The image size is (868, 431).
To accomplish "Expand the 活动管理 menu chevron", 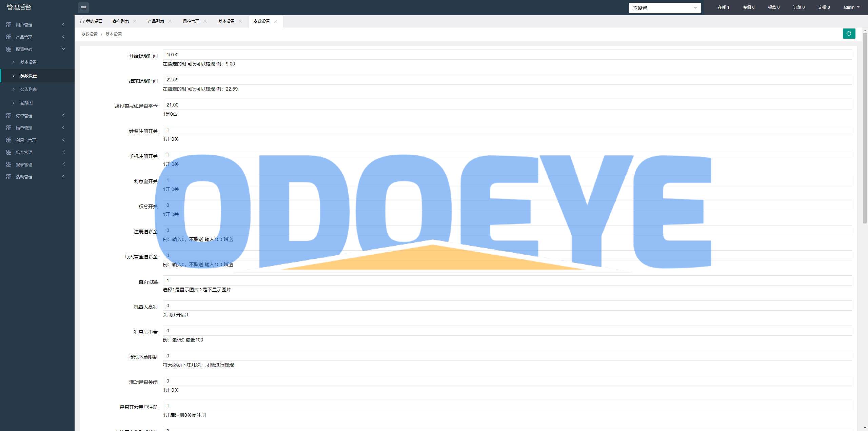I will click(63, 176).
